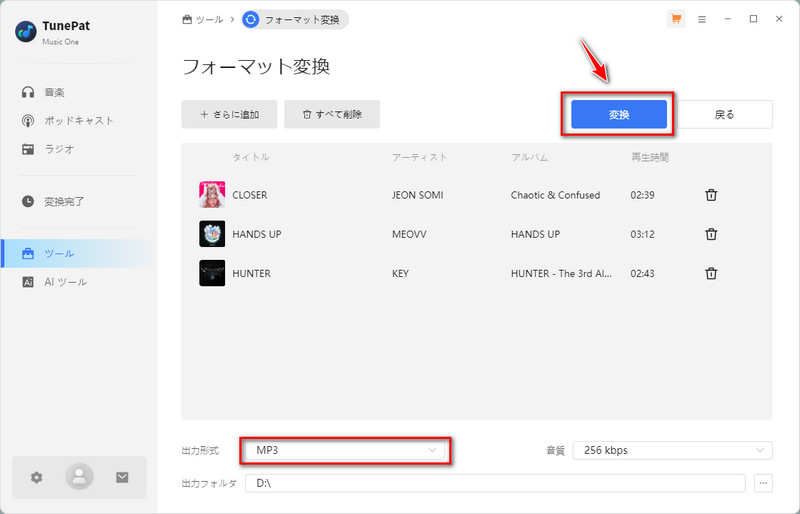Click the すべて削除 button
800x514 pixels.
coord(332,114)
